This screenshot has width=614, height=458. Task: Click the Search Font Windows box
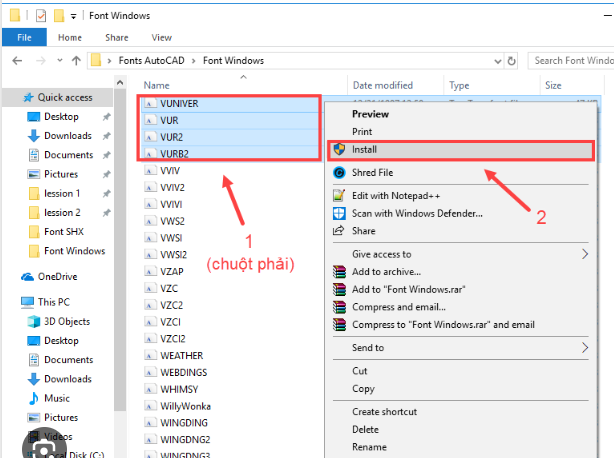pyautogui.click(x=571, y=61)
